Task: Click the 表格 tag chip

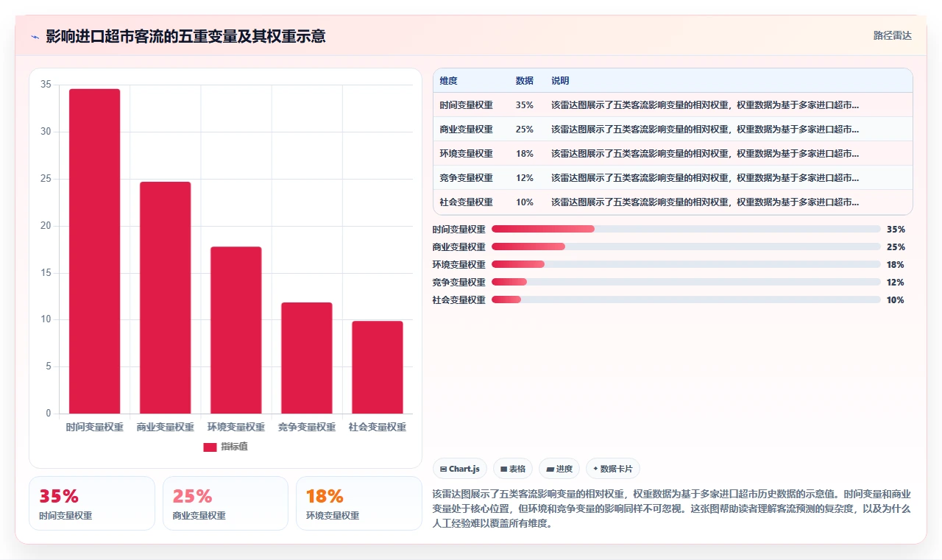Action: tap(513, 469)
